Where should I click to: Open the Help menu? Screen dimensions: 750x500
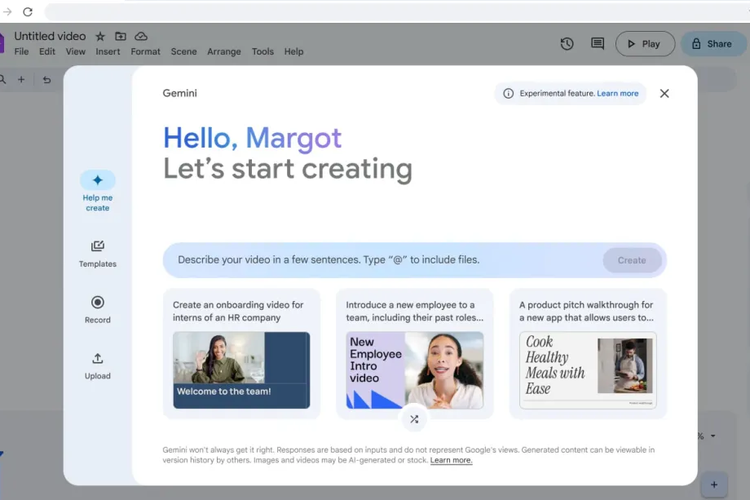pyautogui.click(x=294, y=52)
